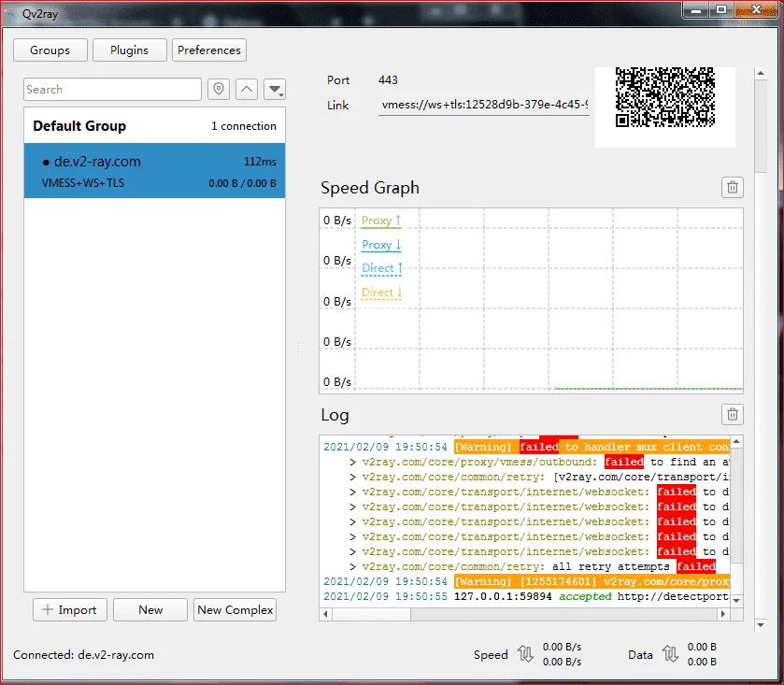Open the Groups manager

pyautogui.click(x=50, y=50)
